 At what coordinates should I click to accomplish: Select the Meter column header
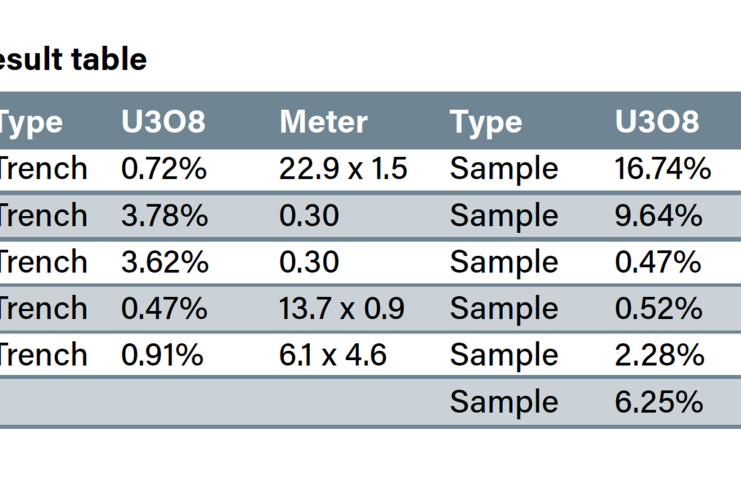pyautogui.click(x=323, y=122)
